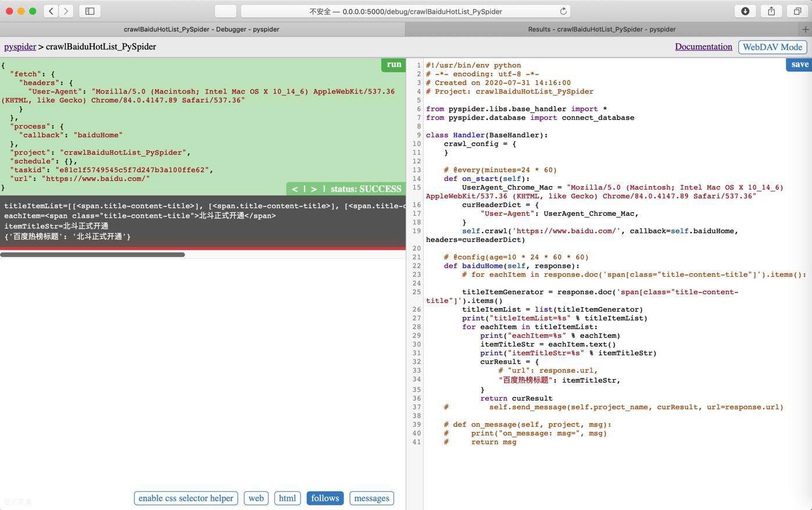This screenshot has width=812, height=510.
Task: Open the pyspider home link
Action: pos(20,47)
